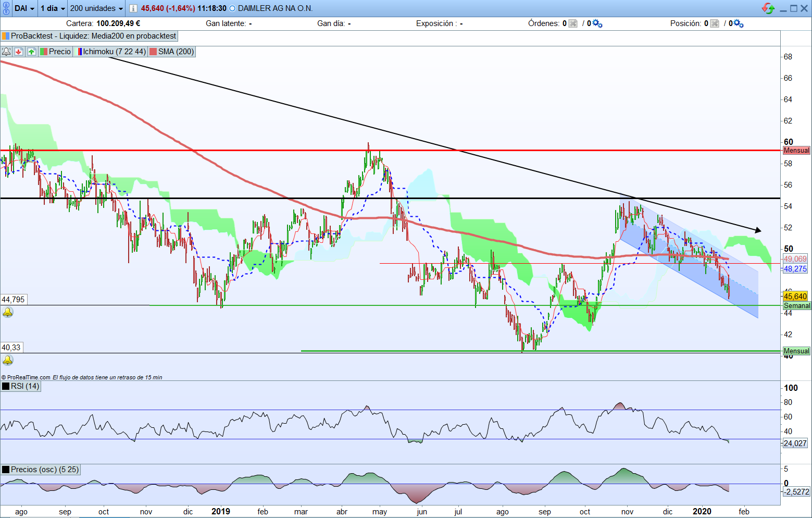Viewport: 812px width, 518px height.
Task: Toggle the round market status indicator
Action: [232, 8]
